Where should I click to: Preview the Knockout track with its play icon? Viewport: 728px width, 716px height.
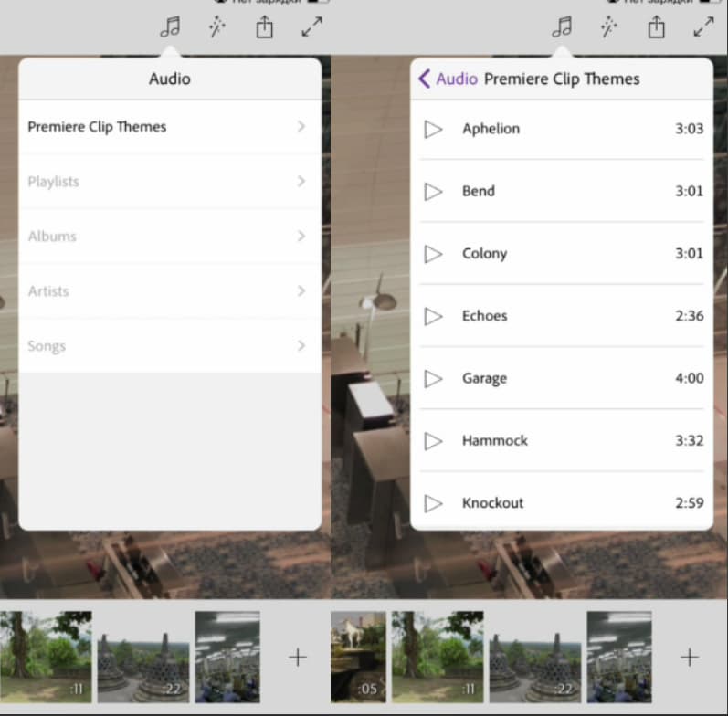click(433, 503)
